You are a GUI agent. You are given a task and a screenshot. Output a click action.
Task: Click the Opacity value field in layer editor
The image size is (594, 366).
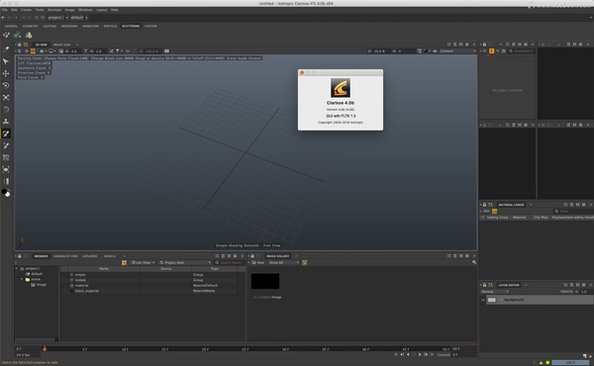click(586, 292)
